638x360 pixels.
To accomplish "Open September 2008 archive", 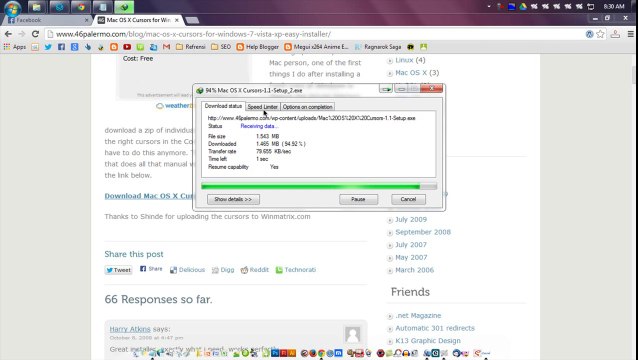I will (423, 232).
